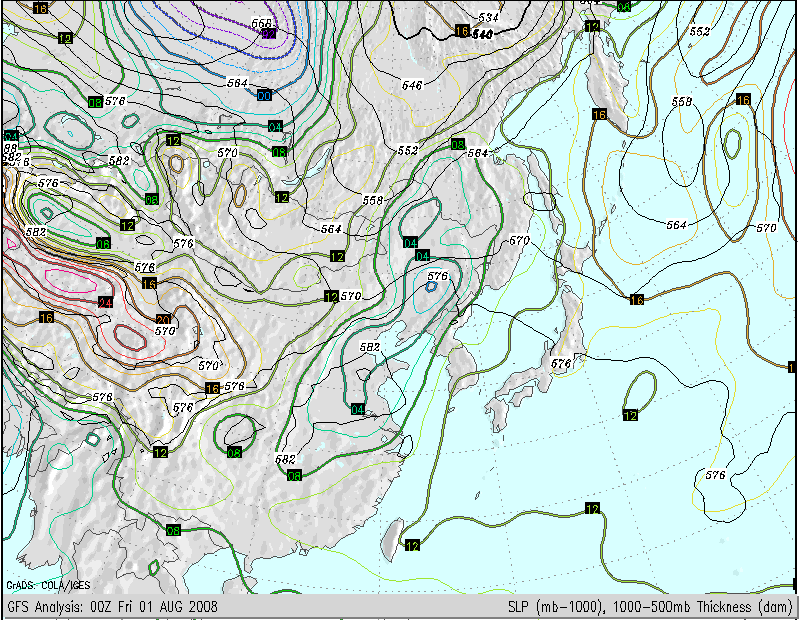Click the small blue closed contour near 576
Screen dimensions: 800x620
[x=431, y=287]
